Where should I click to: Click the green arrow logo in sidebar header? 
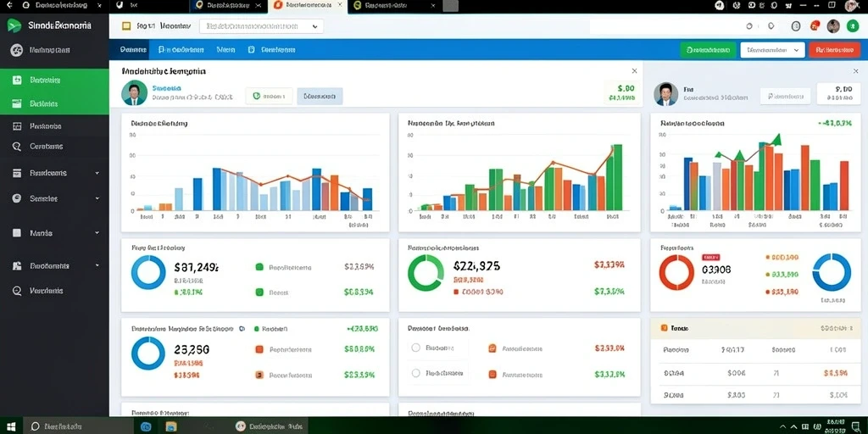click(14, 25)
